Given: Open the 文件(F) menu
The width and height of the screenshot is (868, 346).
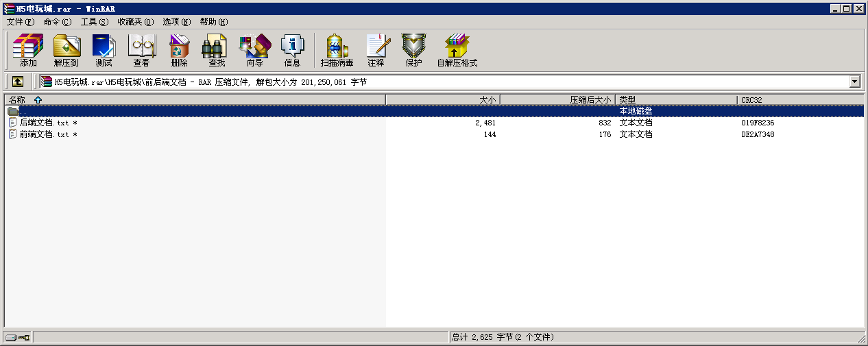Looking at the screenshot, I should 20,22.
